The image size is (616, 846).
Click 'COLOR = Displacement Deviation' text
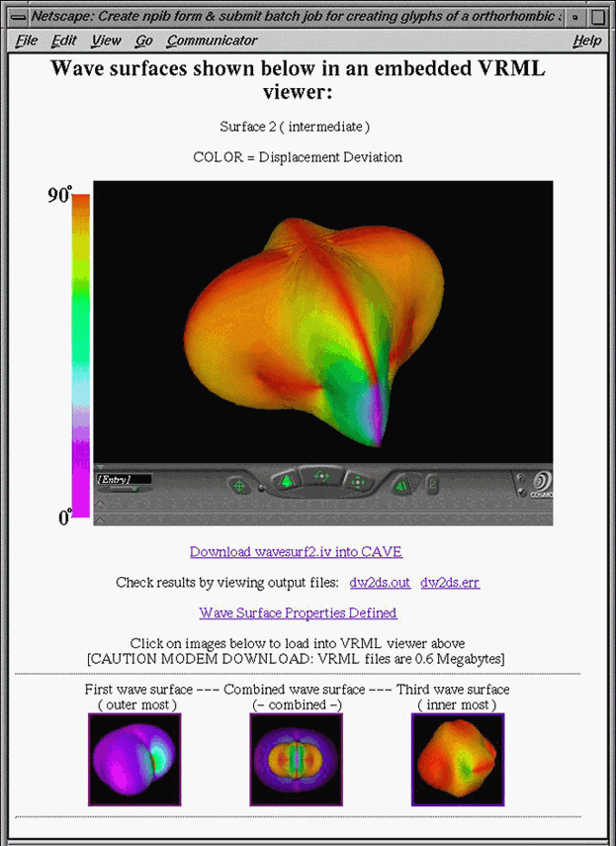[298, 157]
